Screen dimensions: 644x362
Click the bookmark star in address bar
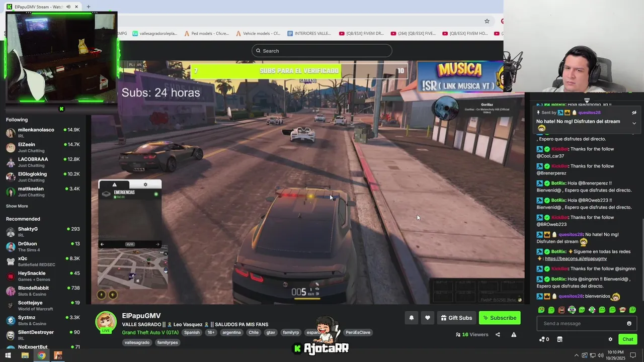(487, 21)
